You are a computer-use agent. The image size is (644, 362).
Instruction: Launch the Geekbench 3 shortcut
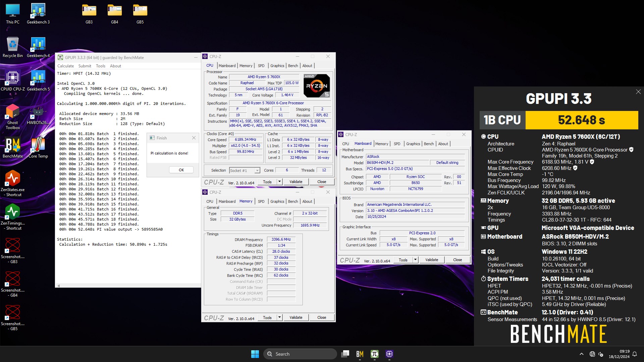pyautogui.click(x=38, y=13)
